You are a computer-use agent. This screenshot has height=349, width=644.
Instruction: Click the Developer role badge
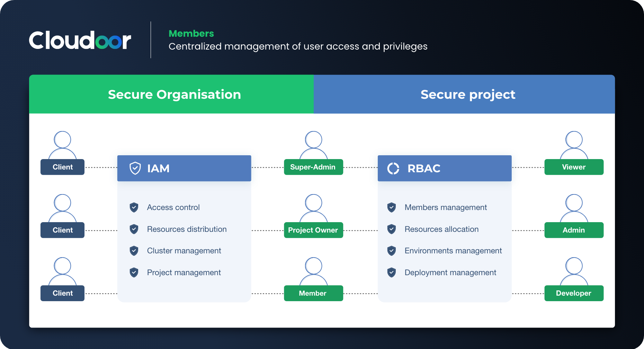click(574, 293)
